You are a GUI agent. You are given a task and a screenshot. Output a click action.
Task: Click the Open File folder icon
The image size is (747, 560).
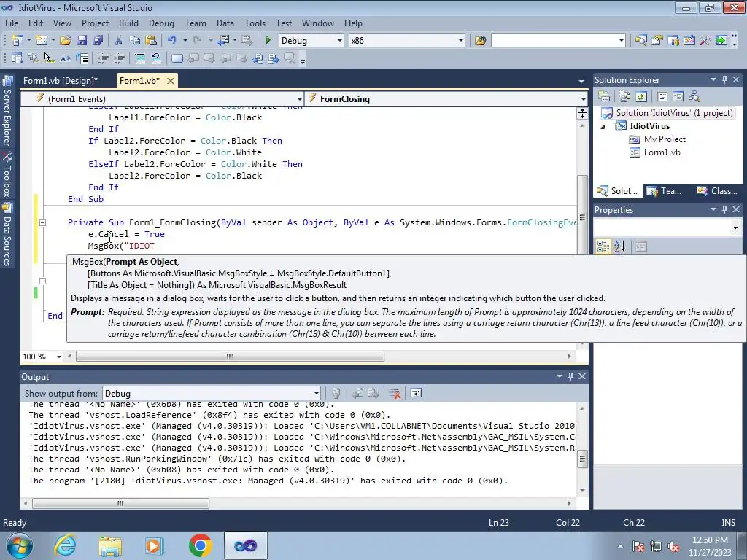(x=66, y=41)
